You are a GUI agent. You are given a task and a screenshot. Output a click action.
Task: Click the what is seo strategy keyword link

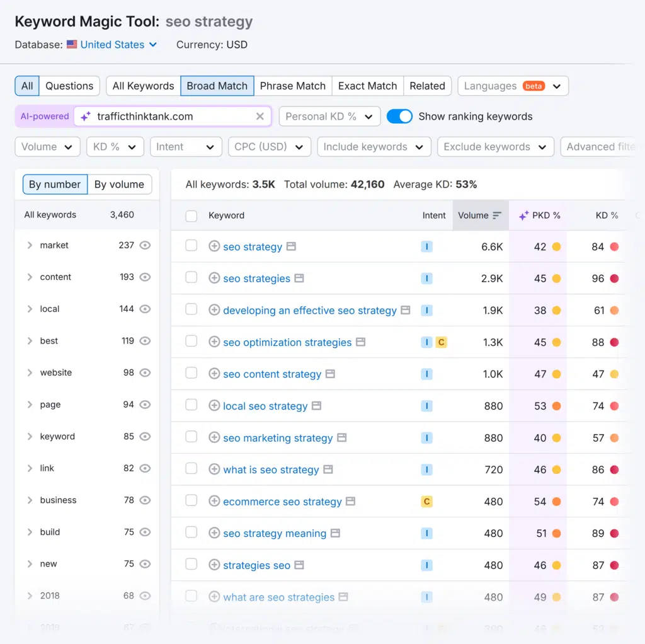coord(270,469)
